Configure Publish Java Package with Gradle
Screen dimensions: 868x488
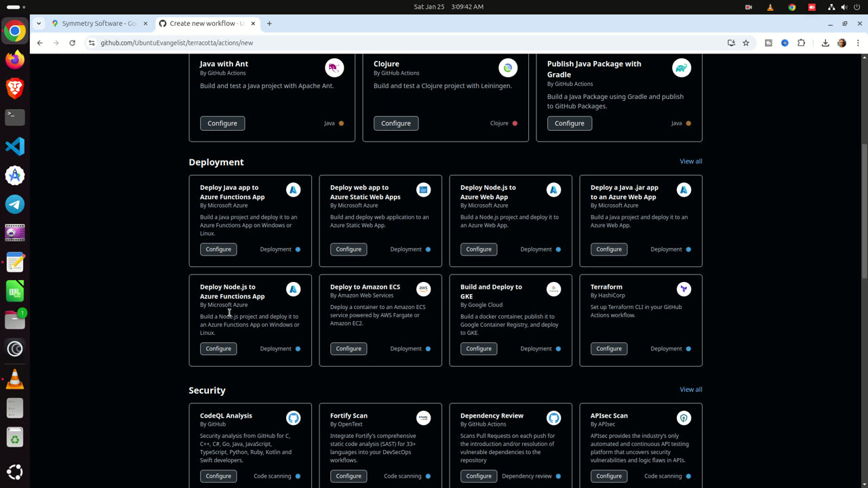570,123
